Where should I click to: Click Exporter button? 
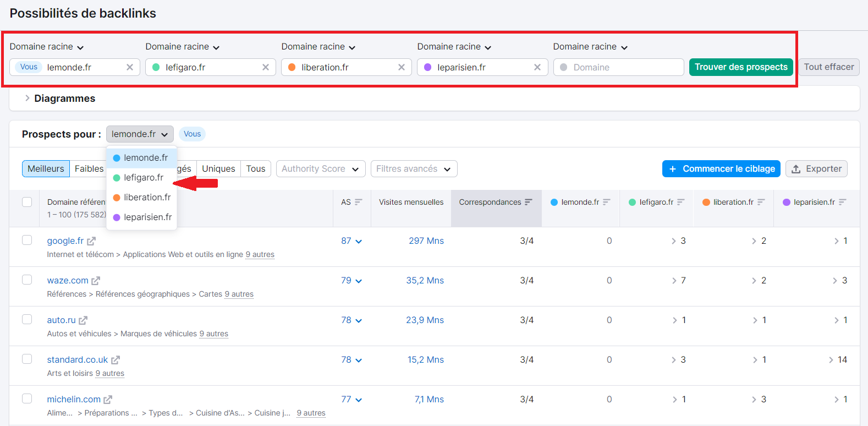tap(816, 169)
